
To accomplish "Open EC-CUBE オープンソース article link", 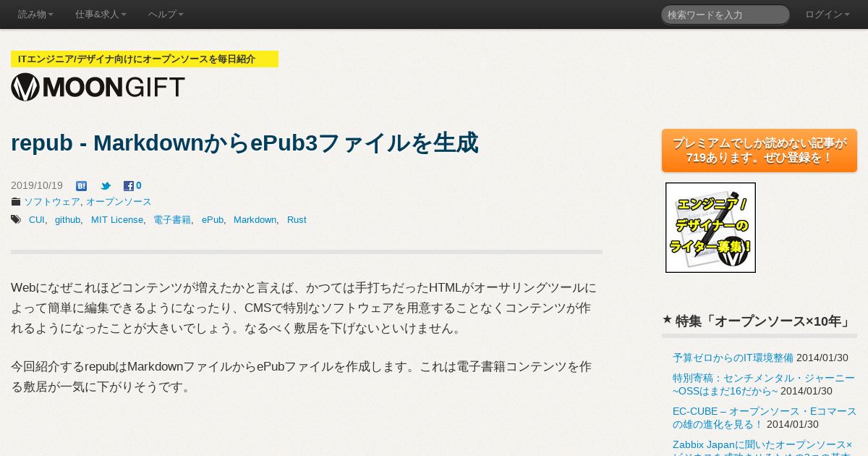I will pyautogui.click(x=765, y=418).
